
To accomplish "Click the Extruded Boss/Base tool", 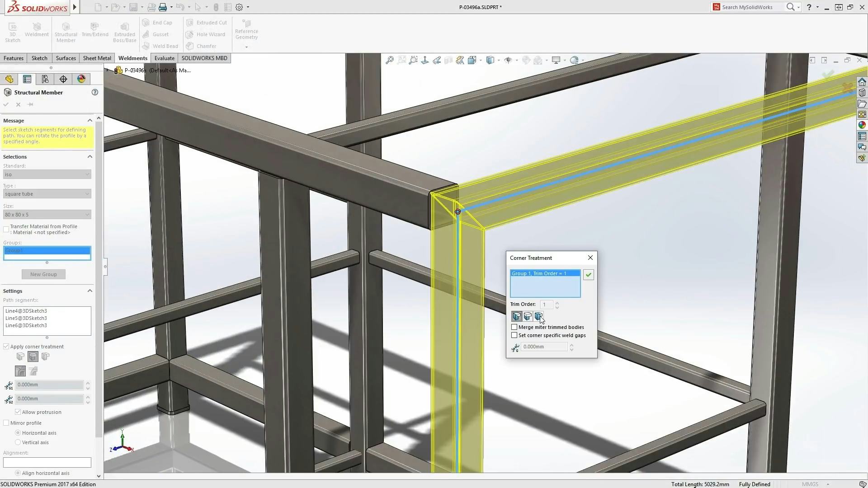I will coord(124,32).
